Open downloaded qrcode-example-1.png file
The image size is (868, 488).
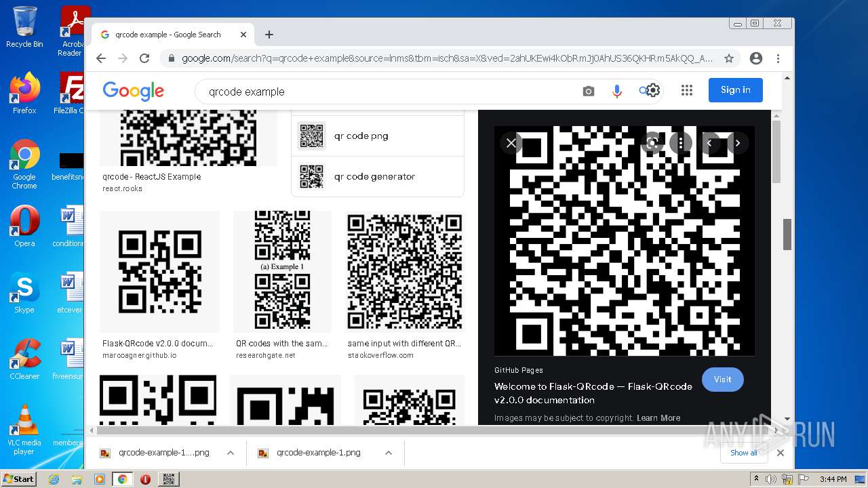pyautogui.click(x=318, y=453)
